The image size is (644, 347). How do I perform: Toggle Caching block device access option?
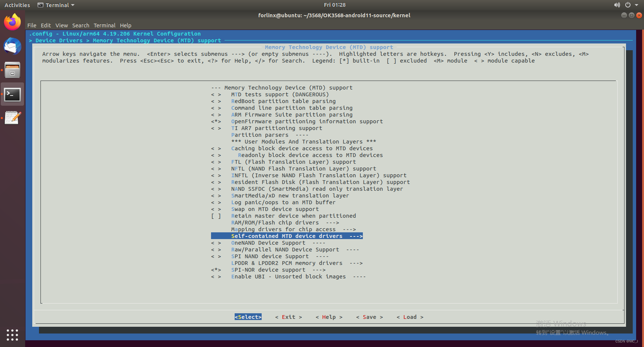(x=292, y=148)
